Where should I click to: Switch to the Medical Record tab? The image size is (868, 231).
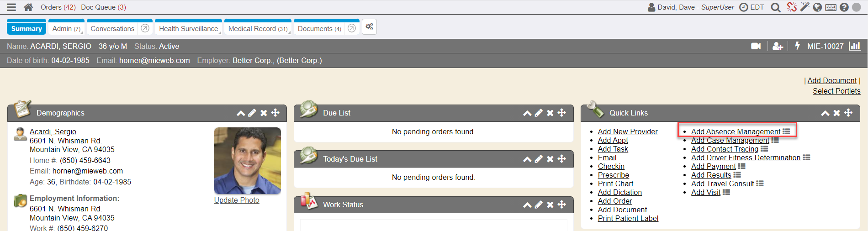[258, 28]
